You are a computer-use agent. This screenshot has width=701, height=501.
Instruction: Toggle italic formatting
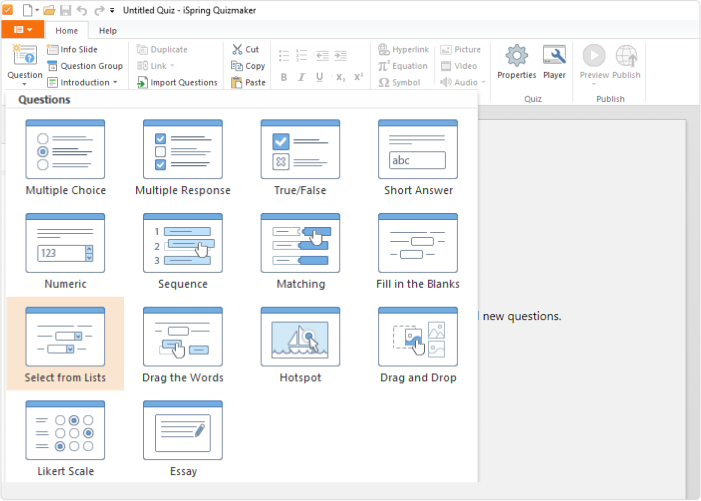pos(301,77)
